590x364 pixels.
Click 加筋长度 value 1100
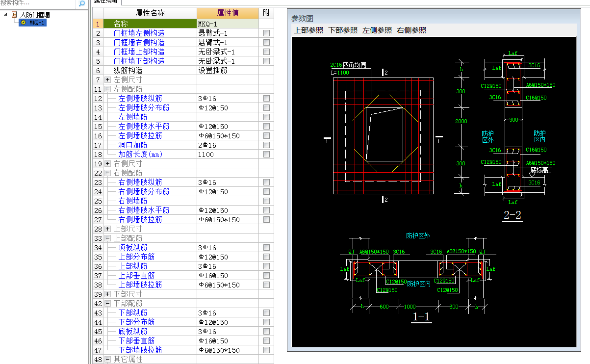(228, 154)
